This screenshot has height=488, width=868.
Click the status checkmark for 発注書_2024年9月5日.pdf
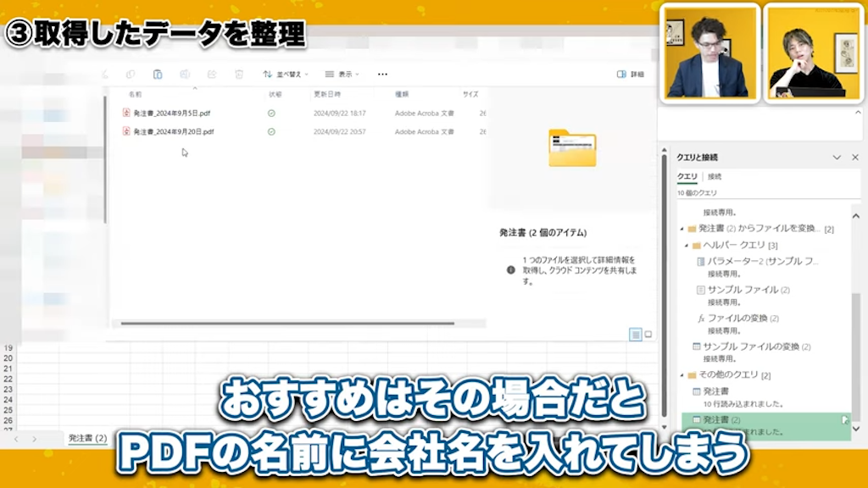(x=270, y=112)
